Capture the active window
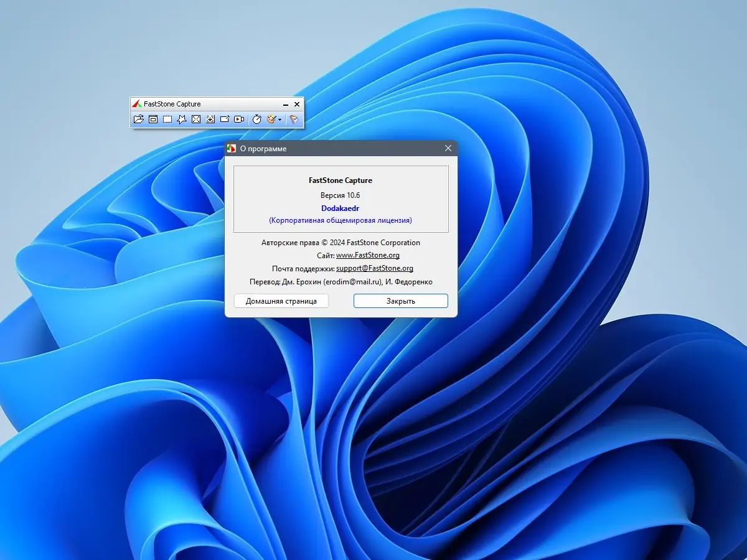 [x=153, y=119]
